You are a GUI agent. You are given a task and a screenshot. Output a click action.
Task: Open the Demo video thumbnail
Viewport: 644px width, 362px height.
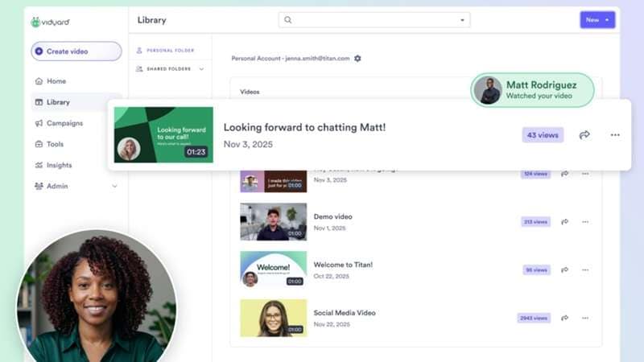point(274,222)
